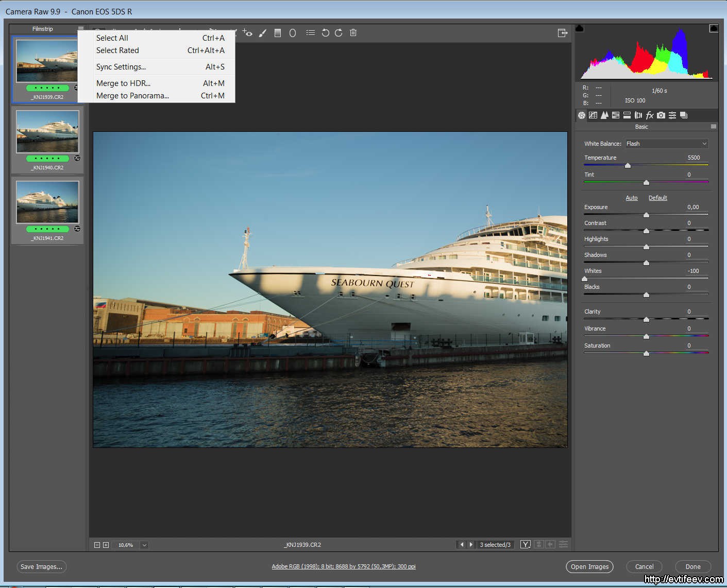This screenshot has height=588, width=727.
Task: Click the Blacks slider handle
Action: pos(646,295)
